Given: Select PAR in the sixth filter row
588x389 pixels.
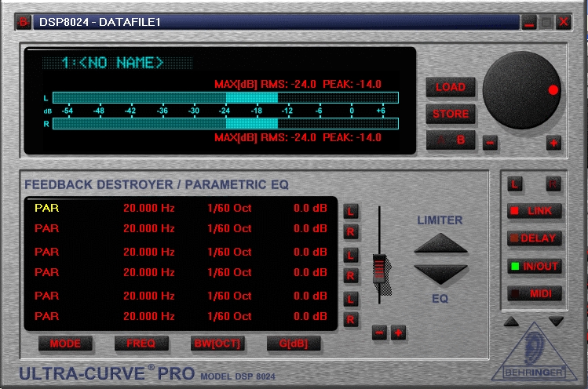Looking at the screenshot, I should (x=46, y=316).
